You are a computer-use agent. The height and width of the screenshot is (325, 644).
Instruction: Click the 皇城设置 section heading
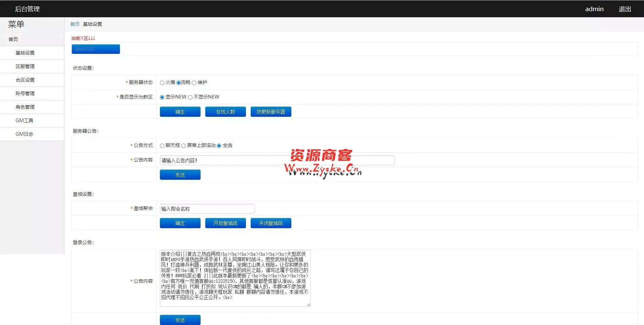[83, 194]
